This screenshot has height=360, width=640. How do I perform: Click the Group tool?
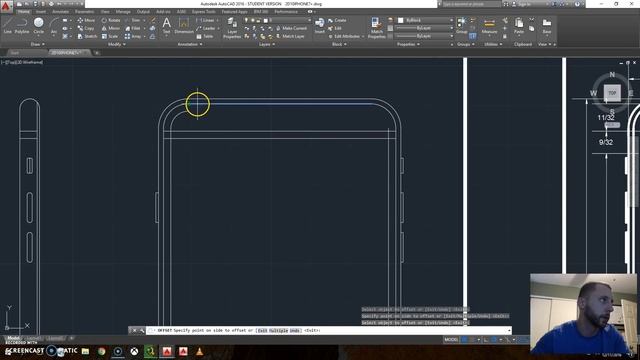click(x=461, y=25)
